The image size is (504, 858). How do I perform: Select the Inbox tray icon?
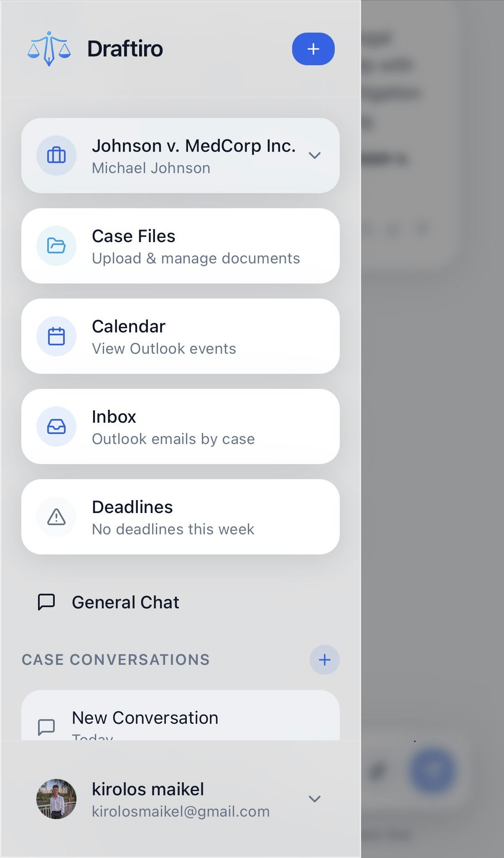[56, 426]
